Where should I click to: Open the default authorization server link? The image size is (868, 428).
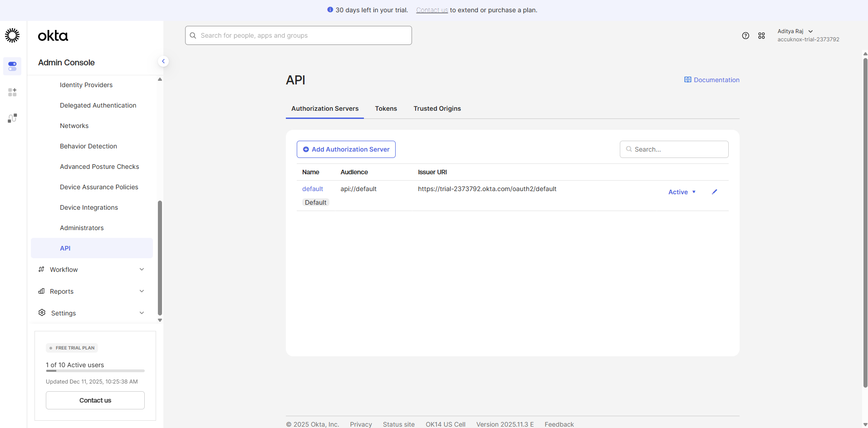coord(313,189)
